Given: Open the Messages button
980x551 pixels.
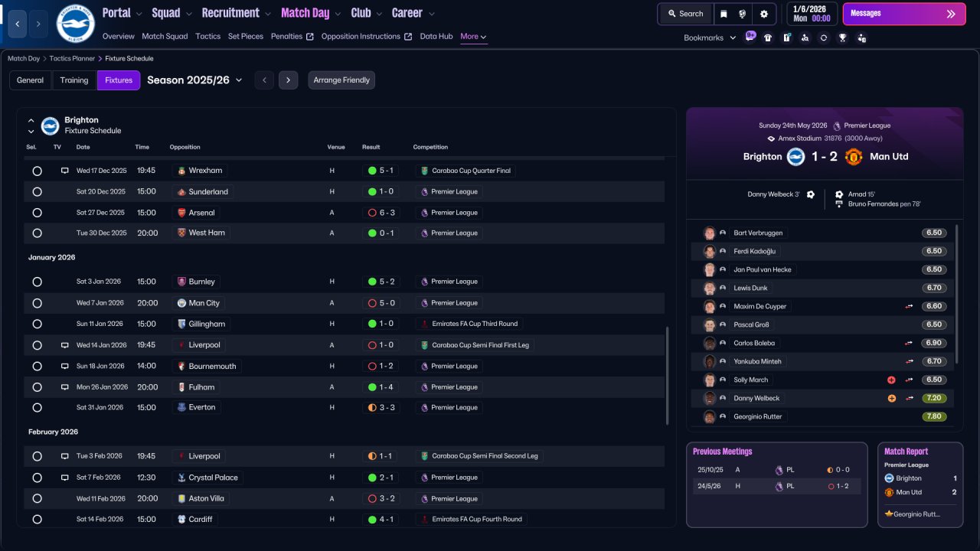Looking at the screenshot, I should coord(904,14).
